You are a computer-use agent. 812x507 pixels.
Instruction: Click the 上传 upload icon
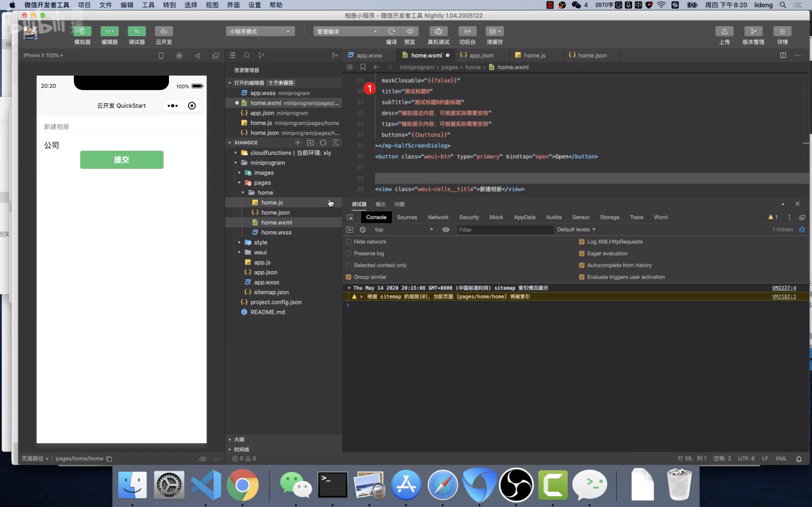point(724,31)
